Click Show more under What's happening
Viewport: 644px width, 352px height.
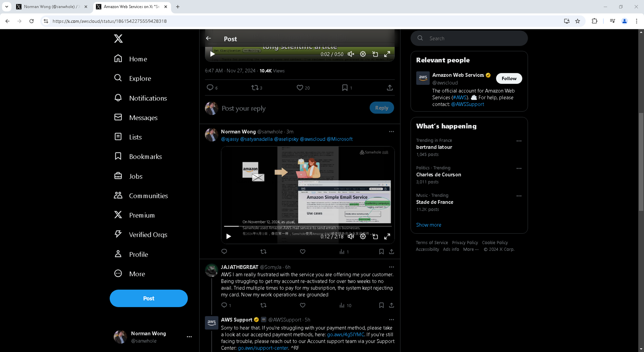click(428, 225)
